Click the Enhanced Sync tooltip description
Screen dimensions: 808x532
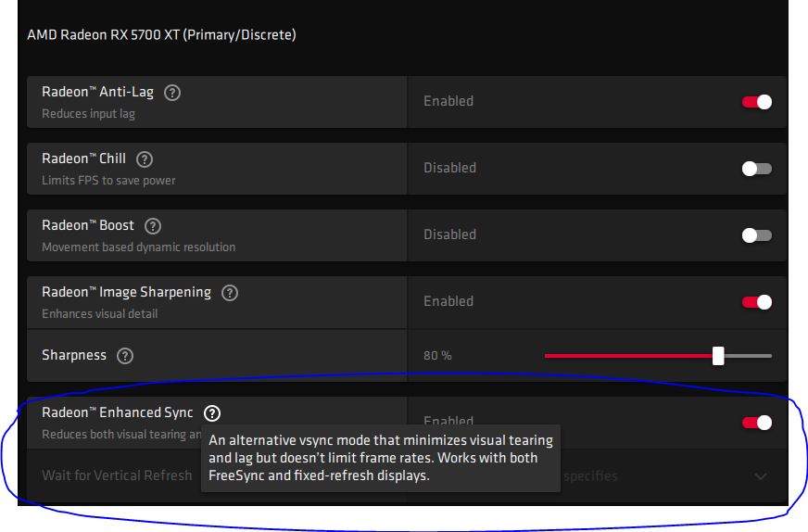click(x=380, y=458)
